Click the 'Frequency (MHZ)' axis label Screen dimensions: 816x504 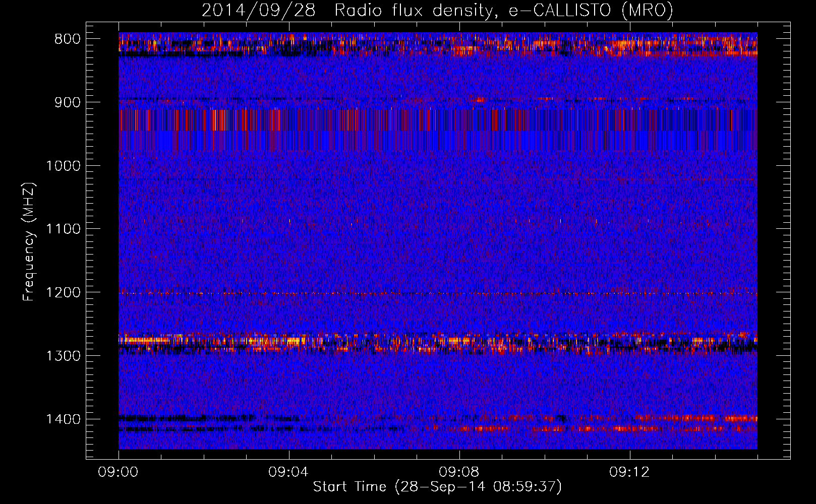click(29, 242)
